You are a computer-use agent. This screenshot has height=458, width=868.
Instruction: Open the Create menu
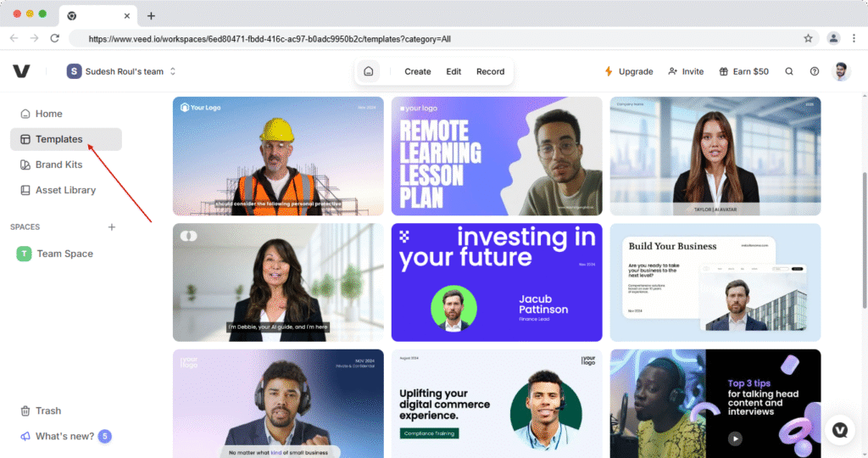(x=417, y=71)
